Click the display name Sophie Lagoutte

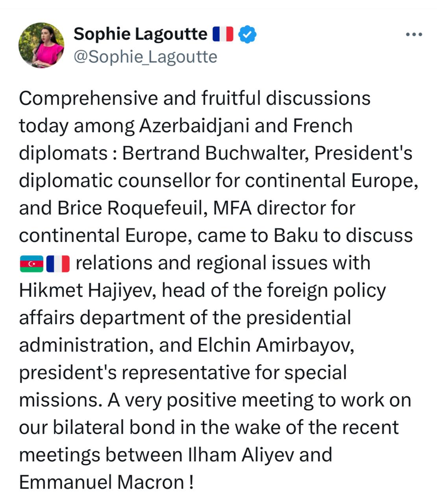pos(140,34)
